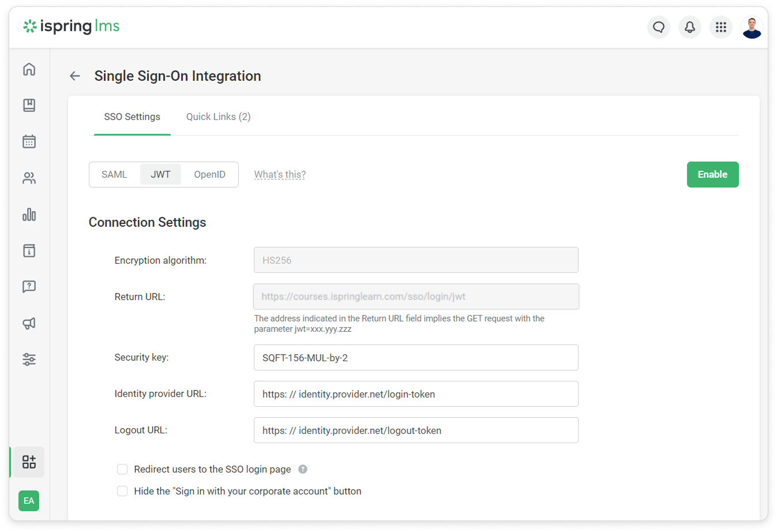Open the What's this? help link
Viewport: 777px width, 532px height.
pyautogui.click(x=280, y=175)
